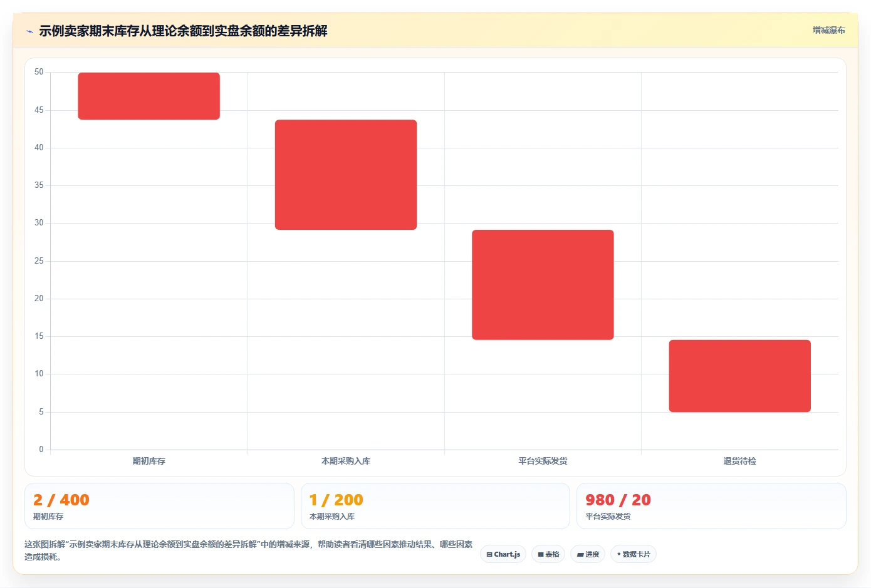
Task: Open the 1 / 200 本期采购入库 data card
Action: pyautogui.click(x=435, y=506)
